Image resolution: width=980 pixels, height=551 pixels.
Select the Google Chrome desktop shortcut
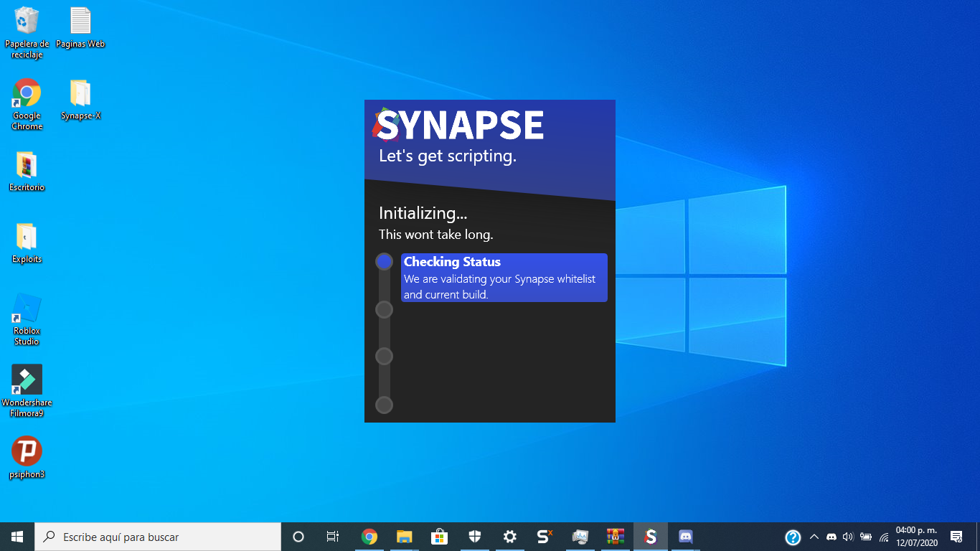(27, 104)
